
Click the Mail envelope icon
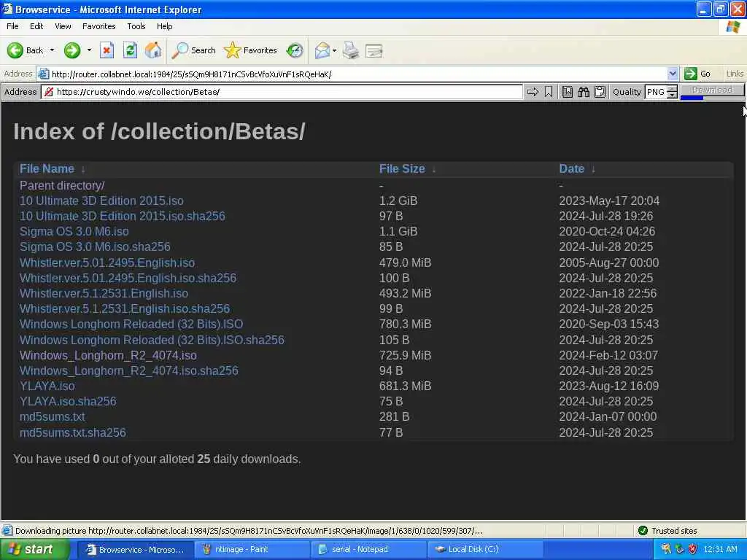click(x=322, y=50)
